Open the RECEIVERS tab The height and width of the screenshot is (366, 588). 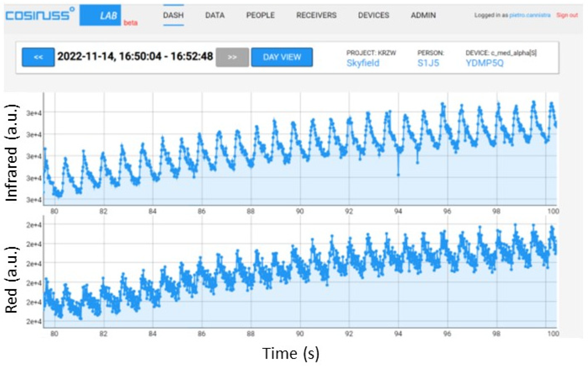pyautogui.click(x=316, y=15)
